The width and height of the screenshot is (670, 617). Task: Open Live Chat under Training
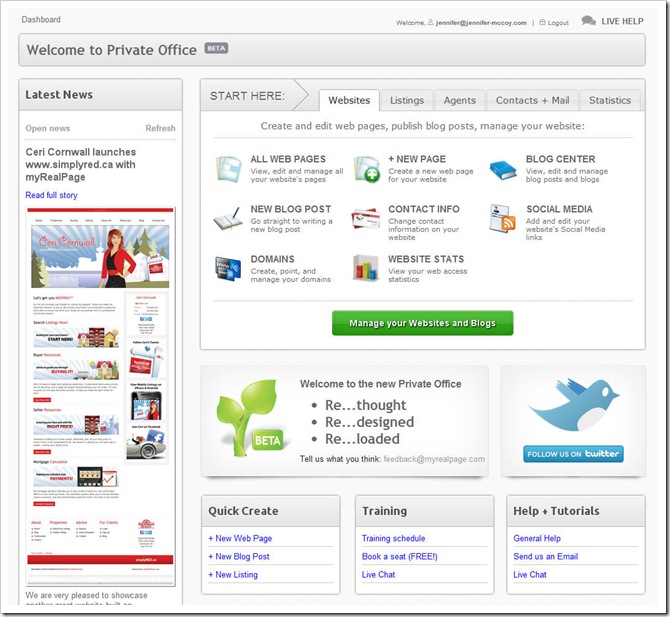click(378, 575)
